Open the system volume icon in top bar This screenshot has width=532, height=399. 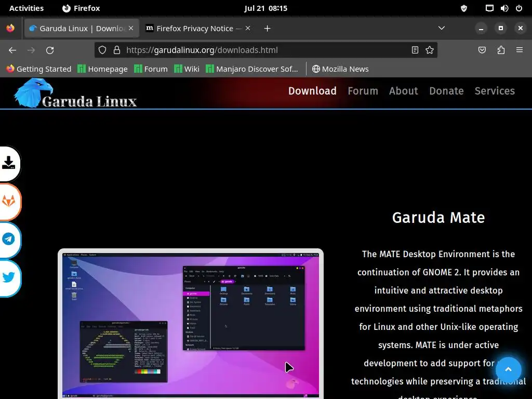[504, 8]
